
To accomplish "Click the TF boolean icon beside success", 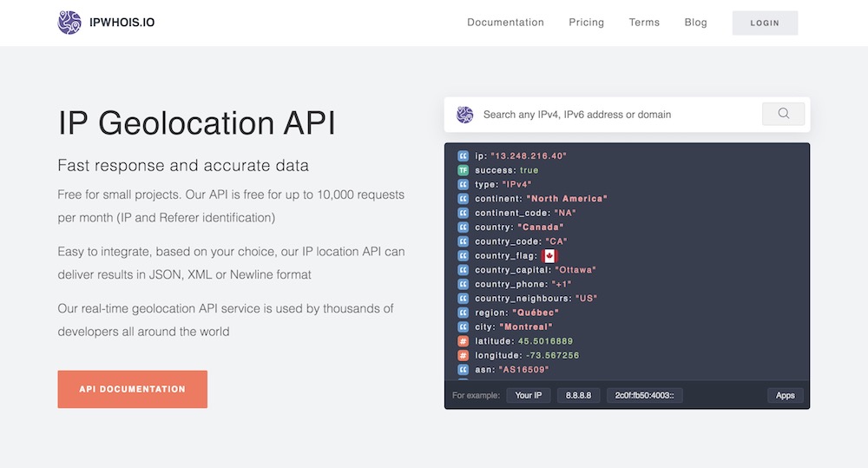I will coord(463,170).
